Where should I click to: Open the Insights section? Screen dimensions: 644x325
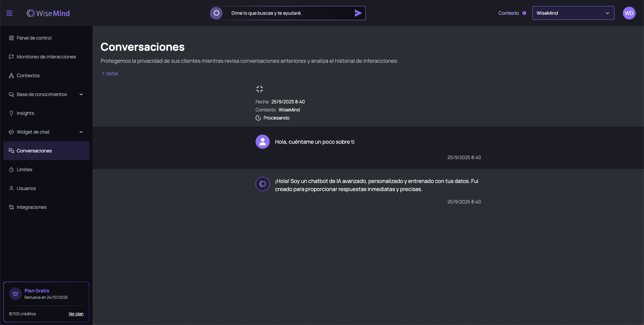(25, 113)
